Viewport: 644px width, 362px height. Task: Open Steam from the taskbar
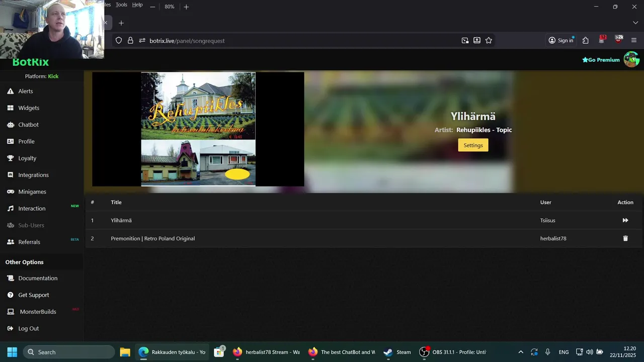(x=397, y=352)
